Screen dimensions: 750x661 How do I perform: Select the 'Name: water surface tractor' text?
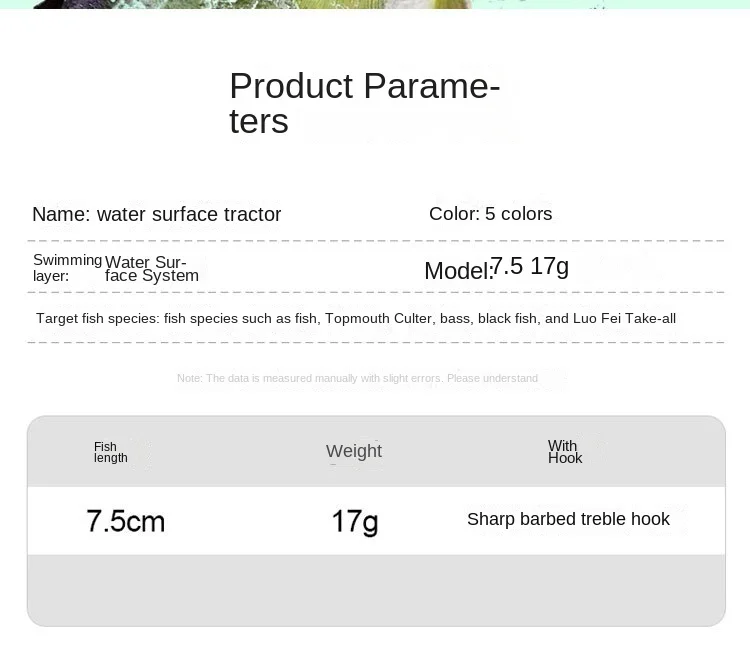click(x=157, y=214)
